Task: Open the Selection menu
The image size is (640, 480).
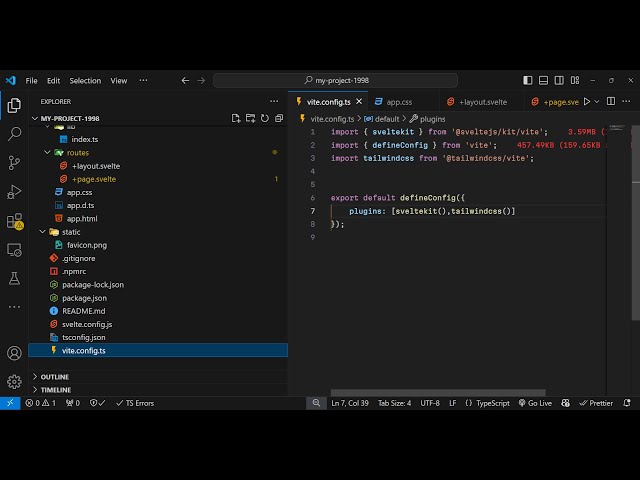Action: pos(85,80)
